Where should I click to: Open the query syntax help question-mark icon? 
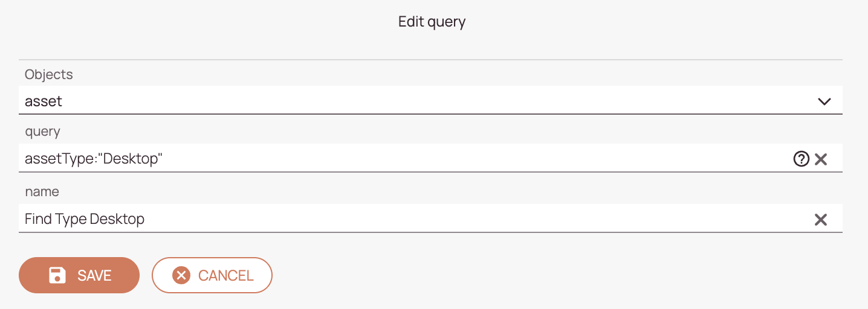801,159
